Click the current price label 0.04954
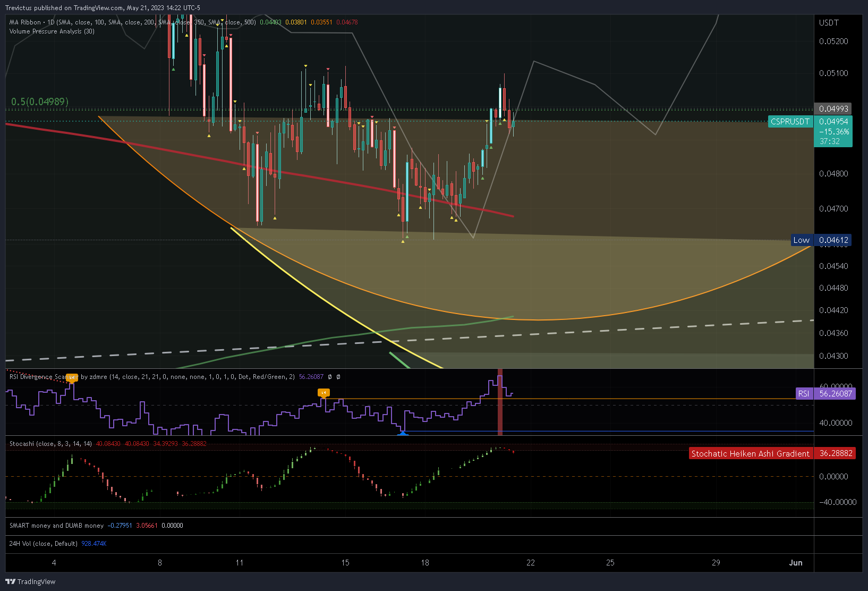The height and width of the screenshot is (591, 868). click(833, 122)
